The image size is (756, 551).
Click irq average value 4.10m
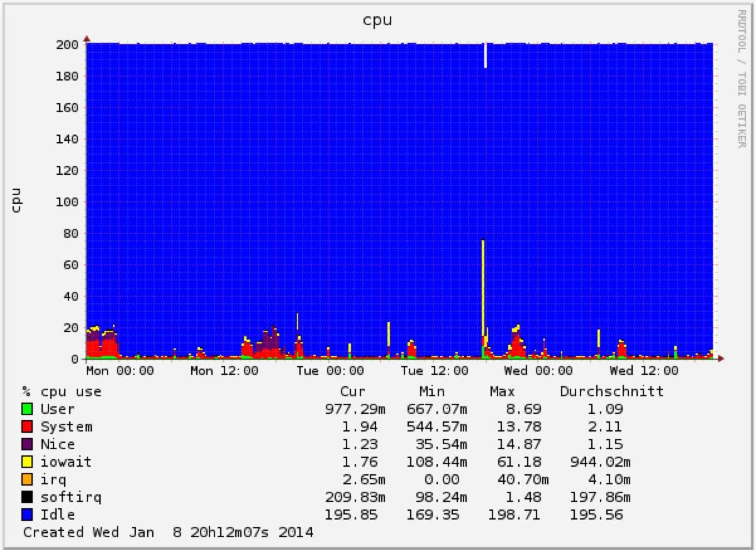pos(610,479)
